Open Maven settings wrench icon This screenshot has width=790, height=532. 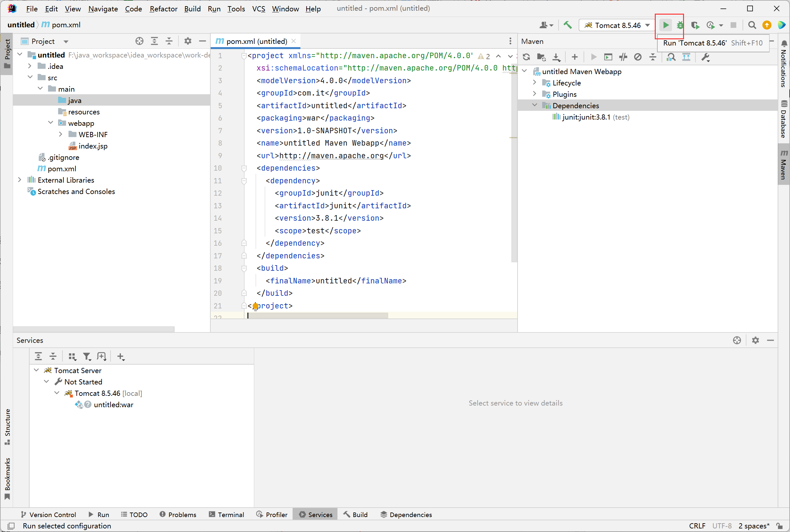(705, 57)
